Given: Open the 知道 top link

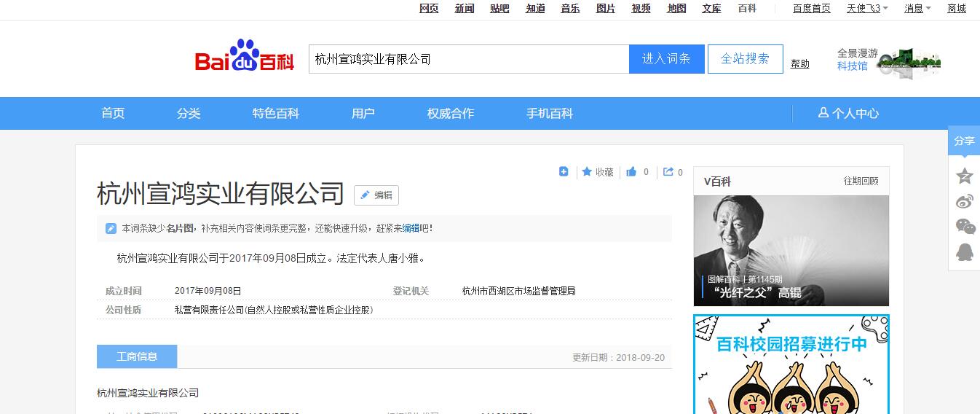Looking at the screenshot, I should click(535, 9).
